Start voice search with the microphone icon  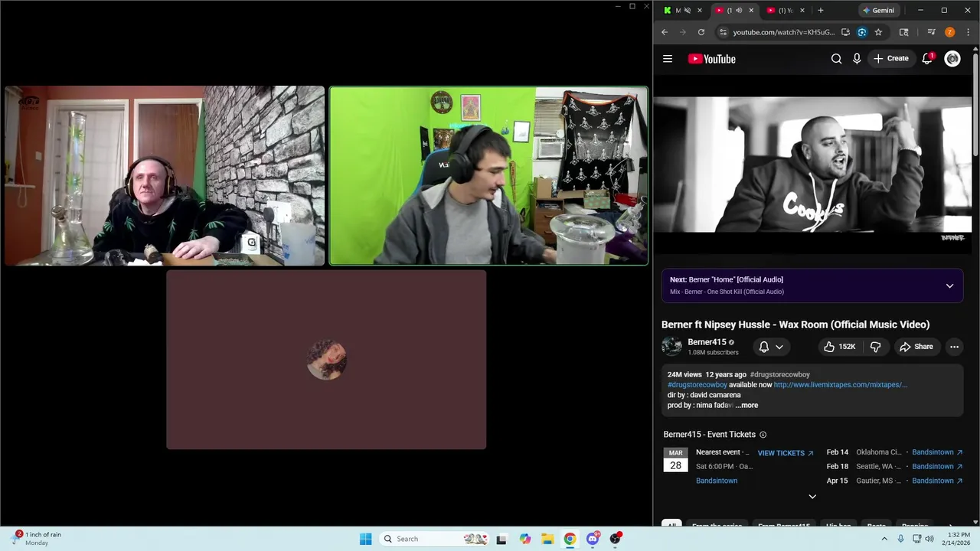(x=857, y=59)
